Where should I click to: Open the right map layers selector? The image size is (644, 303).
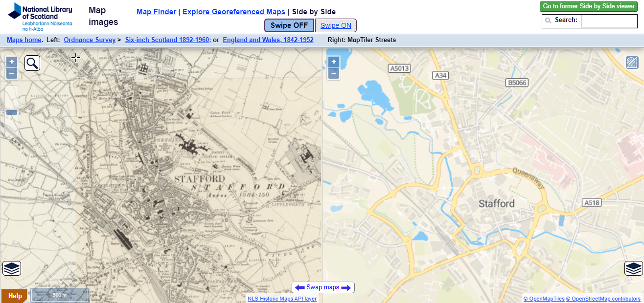click(633, 268)
